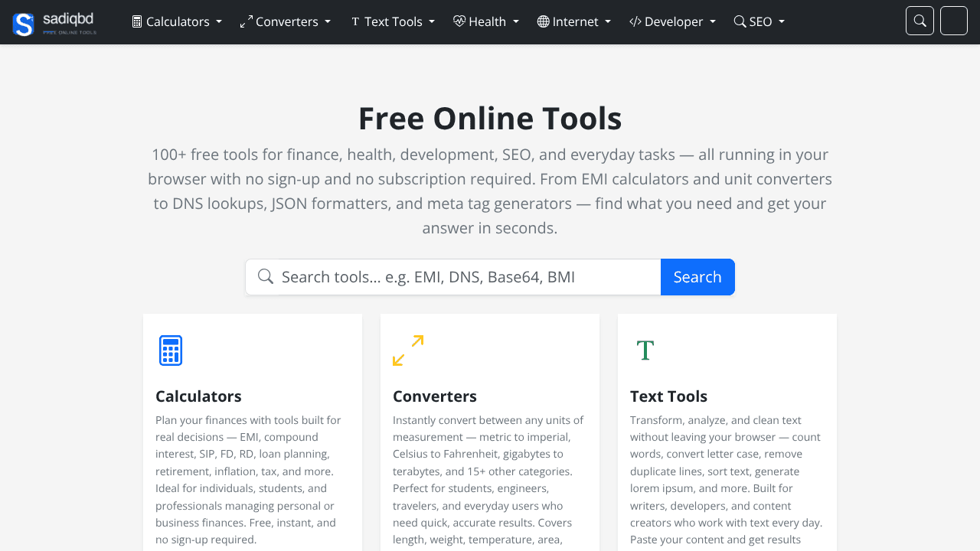Open the Calculators card heading
Screen dimensions: 980x551
click(198, 396)
